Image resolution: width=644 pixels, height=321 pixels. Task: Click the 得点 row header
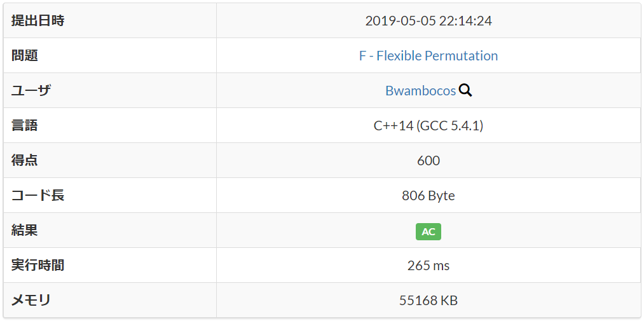tap(25, 161)
